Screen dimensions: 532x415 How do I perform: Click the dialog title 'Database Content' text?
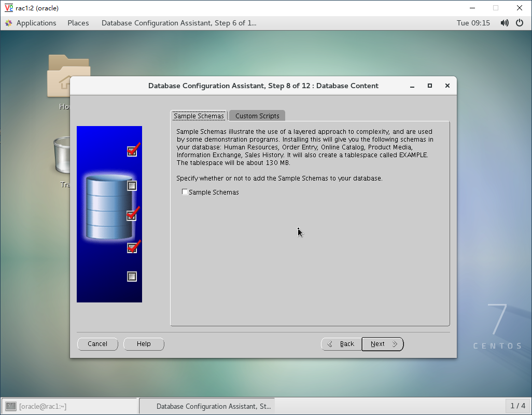pyautogui.click(x=347, y=86)
